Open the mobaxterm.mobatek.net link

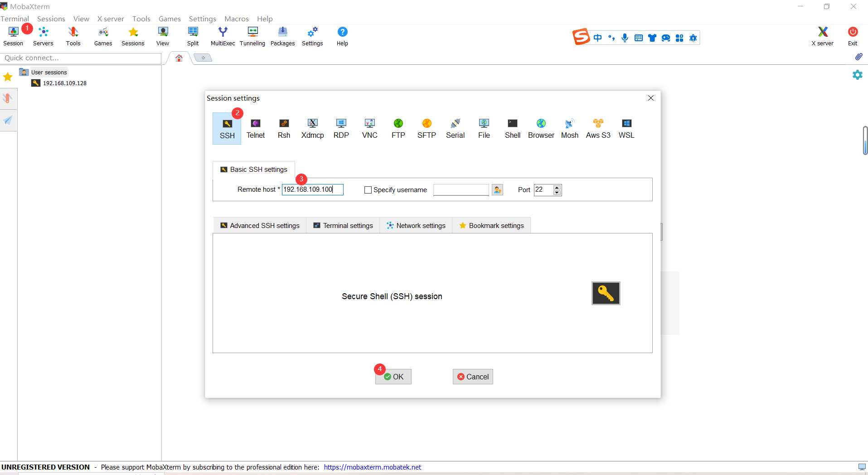pos(373,467)
